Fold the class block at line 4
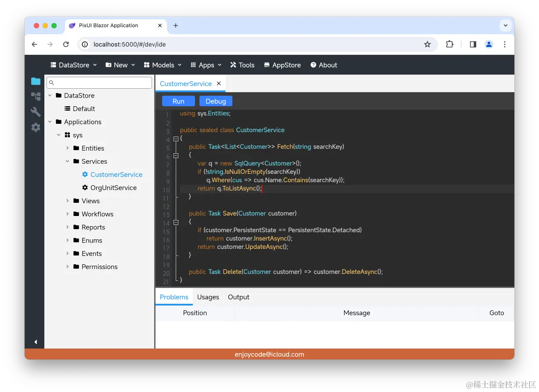 tap(176, 139)
